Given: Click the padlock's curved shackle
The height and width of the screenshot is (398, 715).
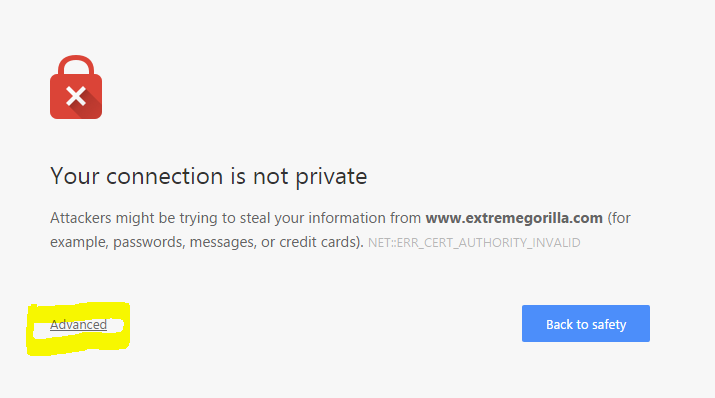Looking at the screenshot, I should 76,65.
